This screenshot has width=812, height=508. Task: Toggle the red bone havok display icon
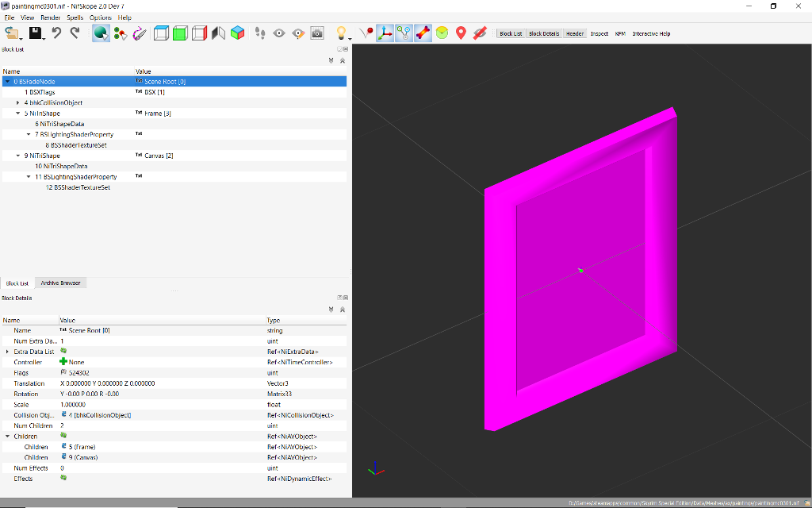(x=423, y=33)
